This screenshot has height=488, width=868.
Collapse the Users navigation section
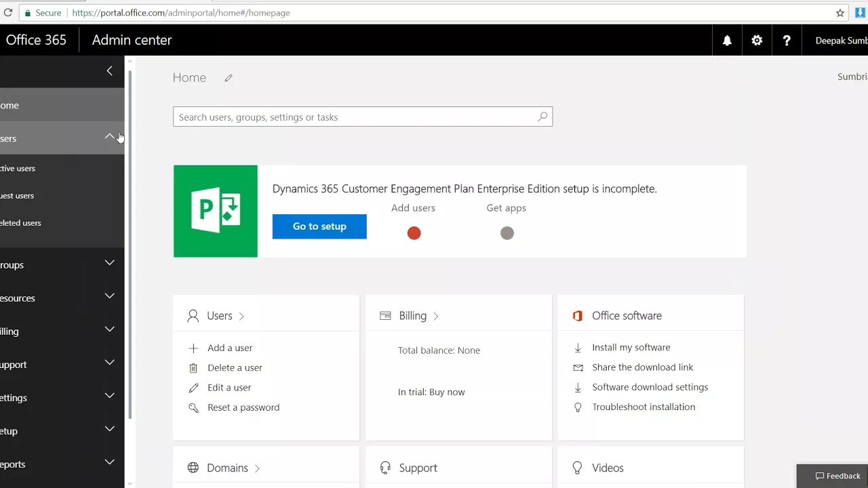tap(110, 137)
